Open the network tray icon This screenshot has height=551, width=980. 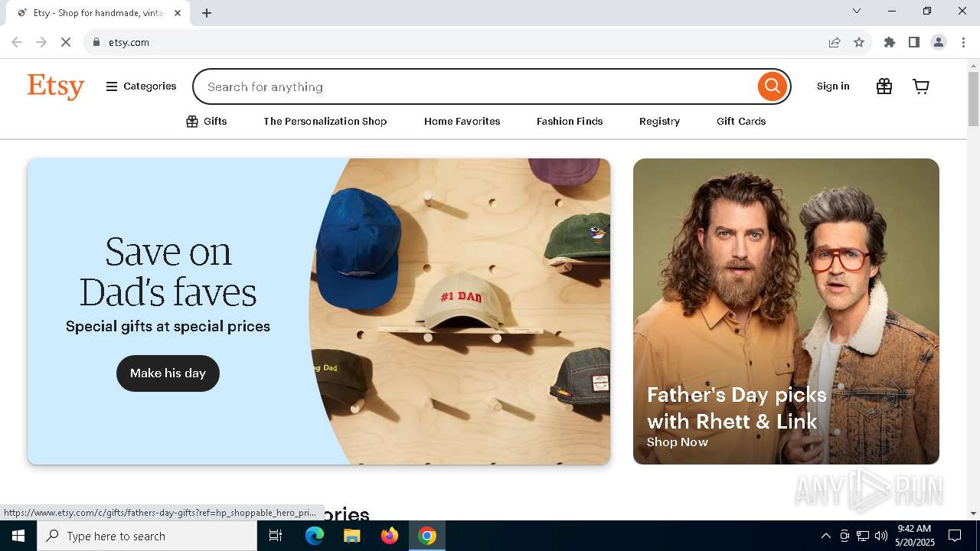863,536
